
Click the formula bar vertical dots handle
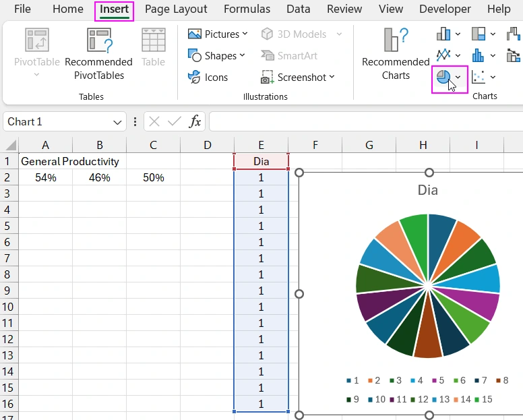(x=135, y=121)
